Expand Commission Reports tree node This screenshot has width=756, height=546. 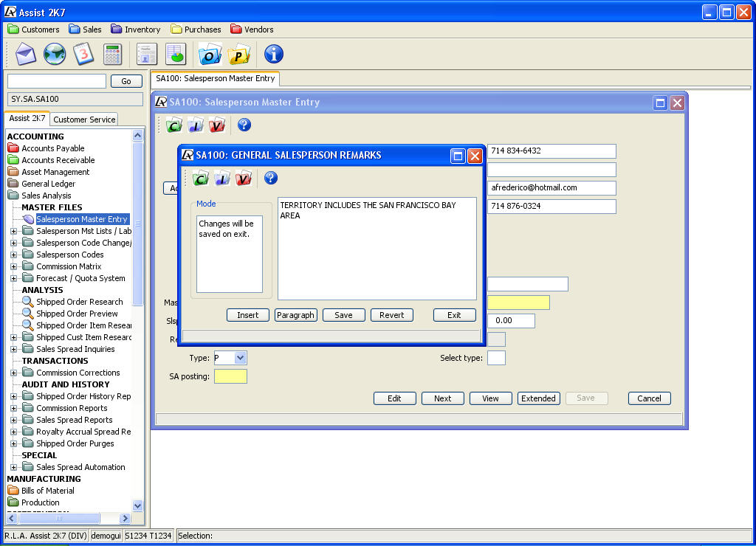coord(13,408)
